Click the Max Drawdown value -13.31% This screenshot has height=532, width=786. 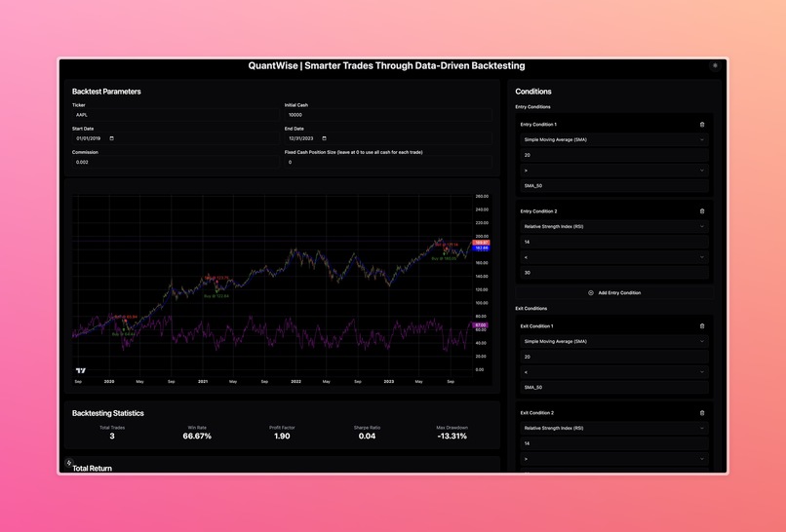pyautogui.click(x=452, y=437)
